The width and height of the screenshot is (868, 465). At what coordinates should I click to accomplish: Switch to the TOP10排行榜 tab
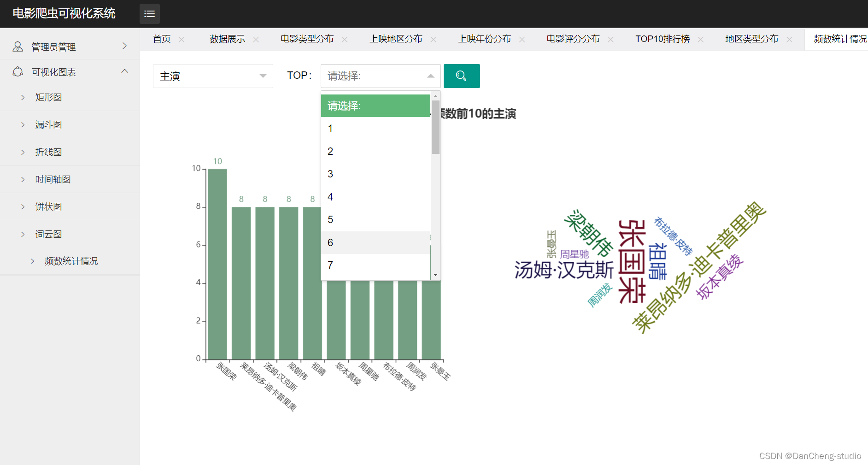pyautogui.click(x=663, y=39)
